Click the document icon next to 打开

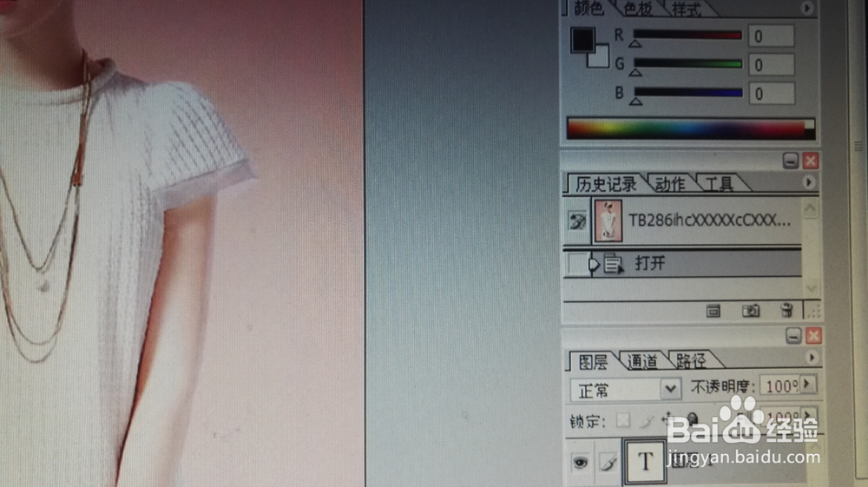(x=613, y=264)
